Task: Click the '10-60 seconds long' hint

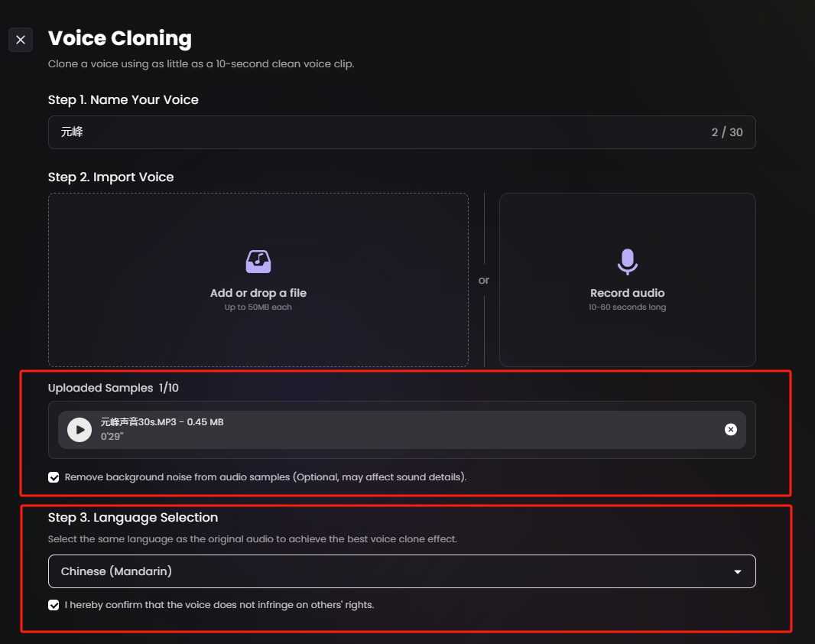Action: [628, 307]
